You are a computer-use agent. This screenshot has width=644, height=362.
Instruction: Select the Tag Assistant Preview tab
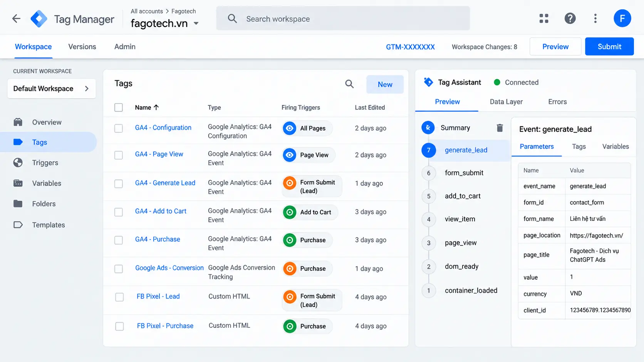(x=447, y=102)
